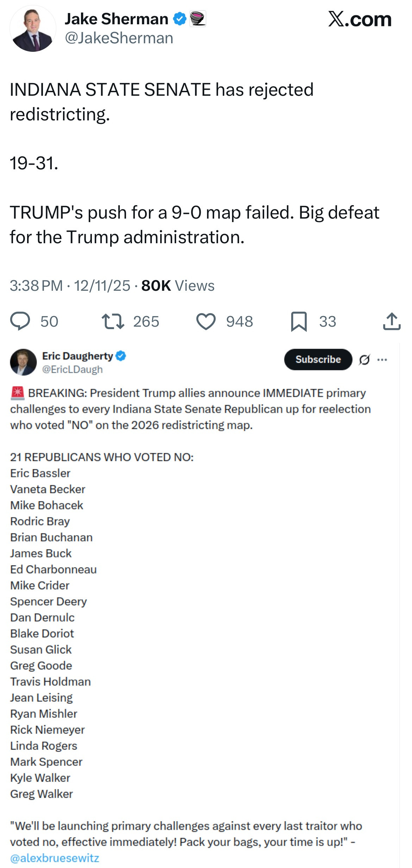The height and width of the screenshot is (868, 412).
Task: Repost Jake Sherman's tweet
Action: pyautogui.click(x=113, y=321)
